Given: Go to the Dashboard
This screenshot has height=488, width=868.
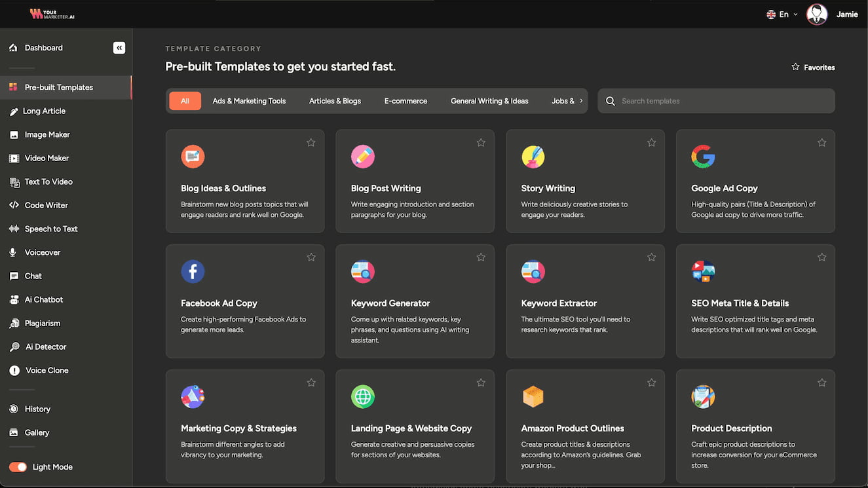Looking at the screenshot, I should [43, 47].
